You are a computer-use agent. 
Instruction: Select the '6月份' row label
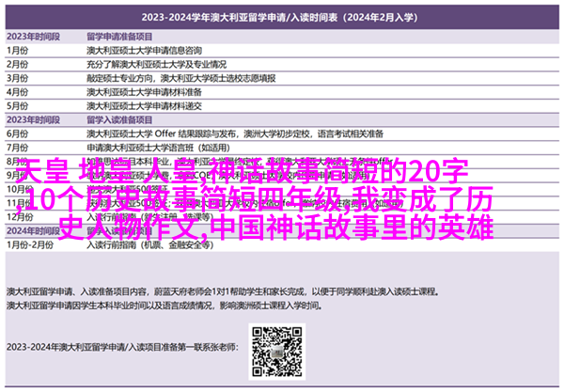(17, 133)
